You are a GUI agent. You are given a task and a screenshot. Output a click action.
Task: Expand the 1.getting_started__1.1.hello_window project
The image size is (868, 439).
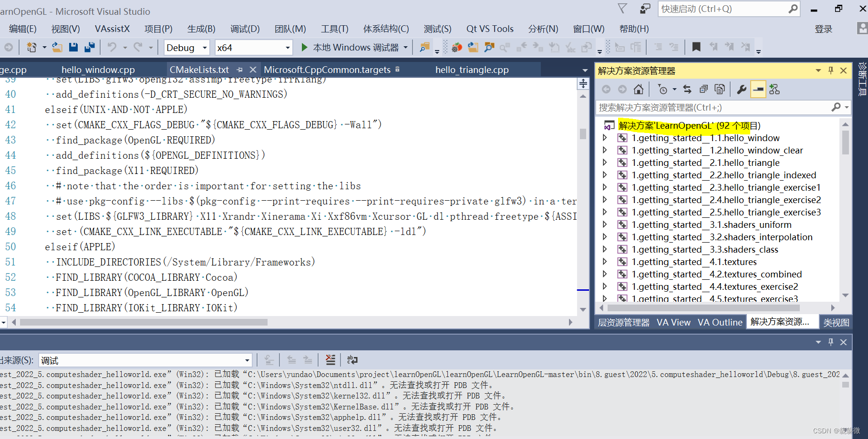(605, 138)
